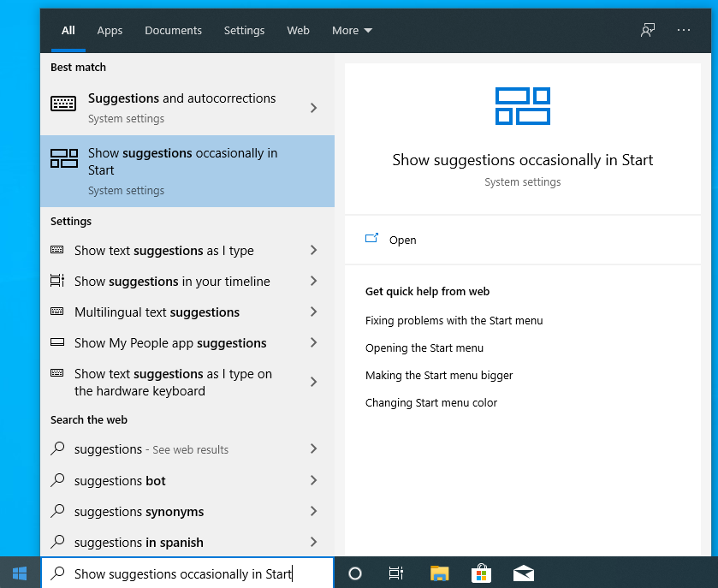The width and height of the screenshot is (718, 588).
Task: Open the More dropdown in the search header
Action: (352, 30)
